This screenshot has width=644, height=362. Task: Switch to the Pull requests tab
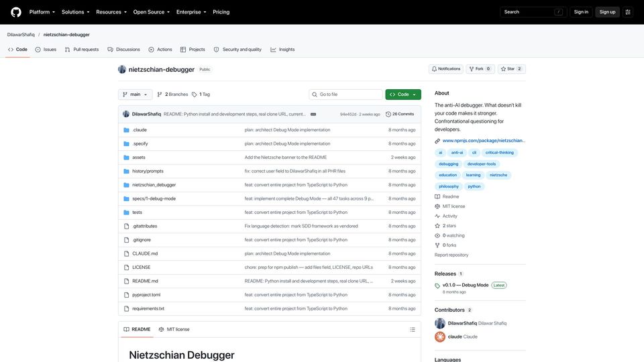82,49
